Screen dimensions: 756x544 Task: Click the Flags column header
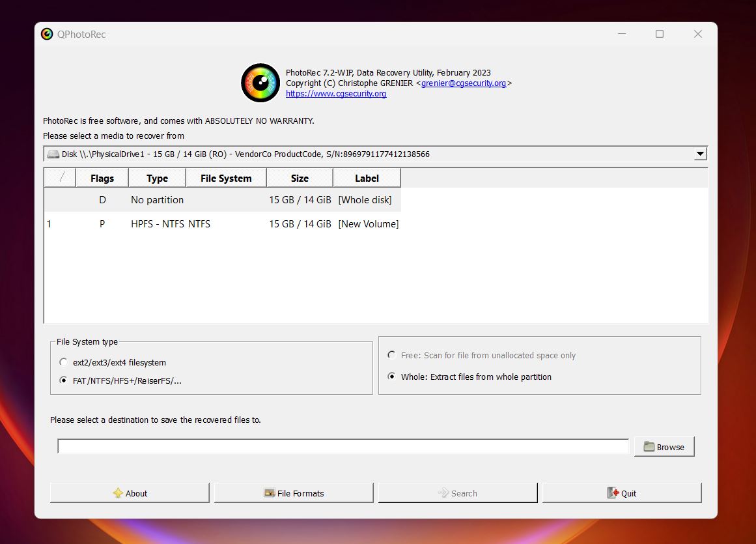coord(102,178)
